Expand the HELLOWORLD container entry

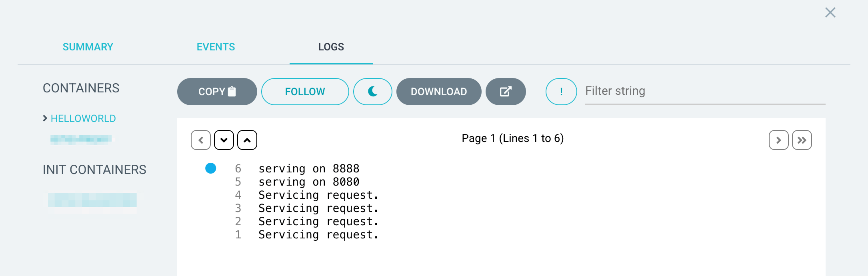click(83, 118)
